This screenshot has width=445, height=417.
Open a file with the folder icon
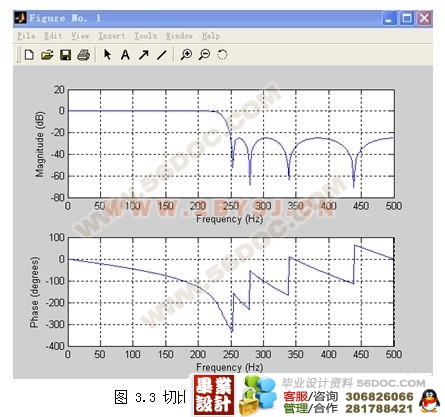pyautogui.click(x=47, y=55)
